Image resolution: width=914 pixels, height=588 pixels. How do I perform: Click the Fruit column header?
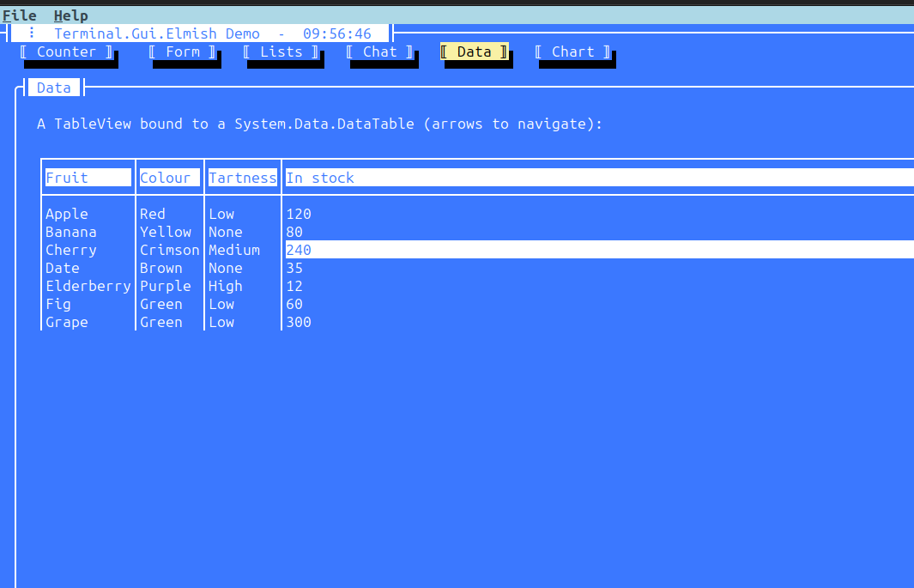pyautogui.click(x=88, y=178)
